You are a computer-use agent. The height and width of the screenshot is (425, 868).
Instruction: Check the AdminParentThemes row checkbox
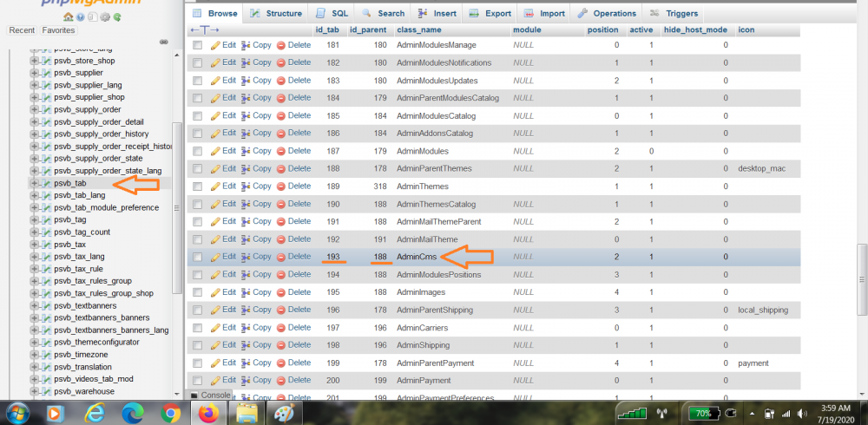pyautogui.click(x=198, y=169)
